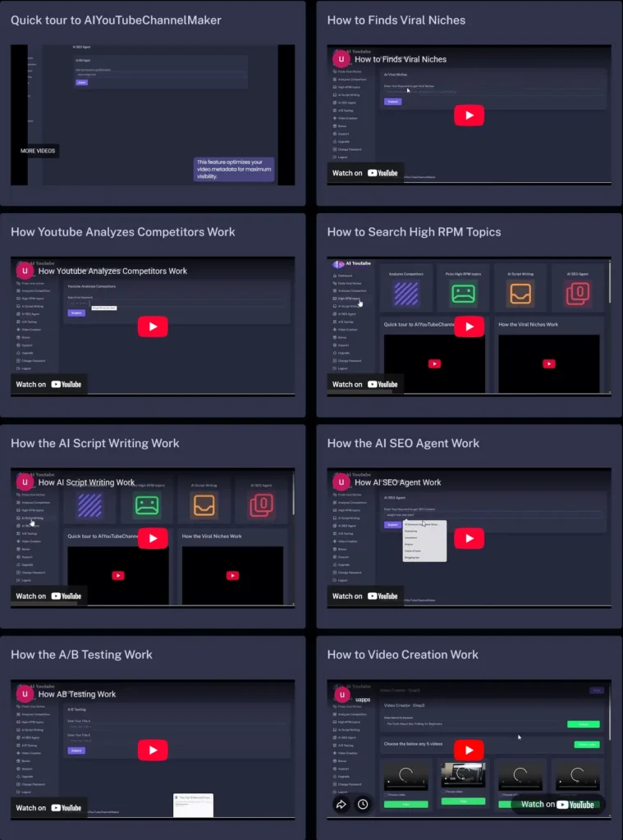Watch the Video Creation video on YouTube

557,804
